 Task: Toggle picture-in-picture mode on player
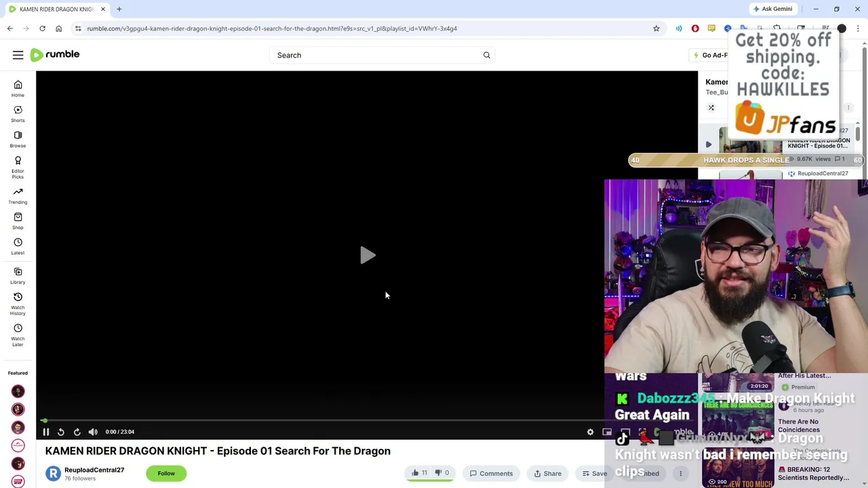(x=607, y=432)
